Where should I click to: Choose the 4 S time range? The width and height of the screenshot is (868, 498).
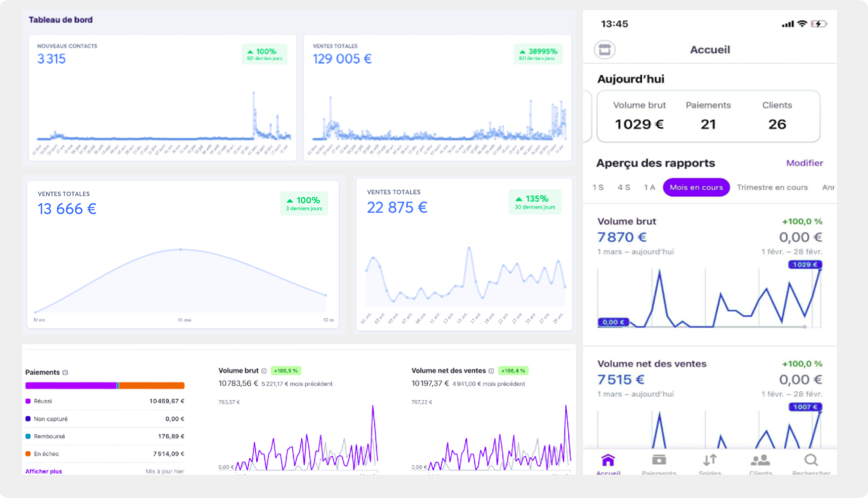pyautogui.click(x=624, y=188)
